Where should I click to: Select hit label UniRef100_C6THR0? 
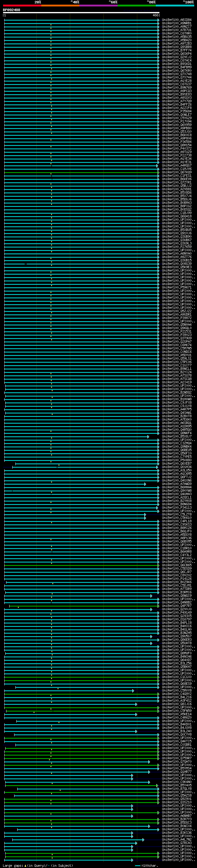pos(177,33)
